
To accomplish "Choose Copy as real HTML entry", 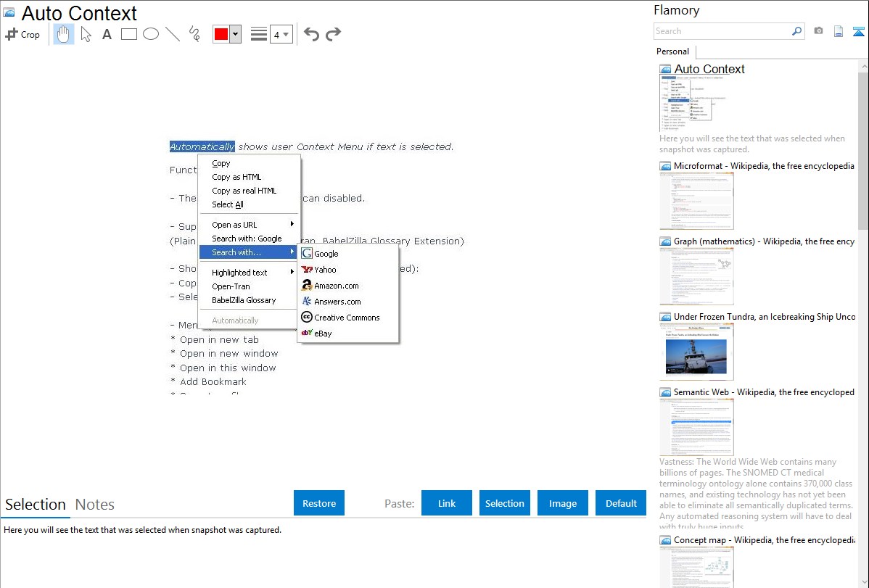I will 249,191.
